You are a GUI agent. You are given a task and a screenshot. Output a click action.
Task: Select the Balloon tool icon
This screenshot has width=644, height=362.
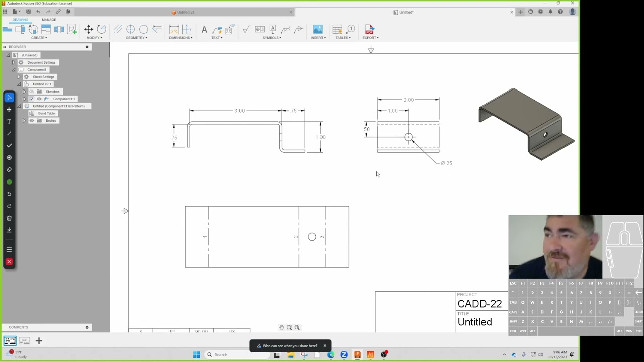(351, 30)
